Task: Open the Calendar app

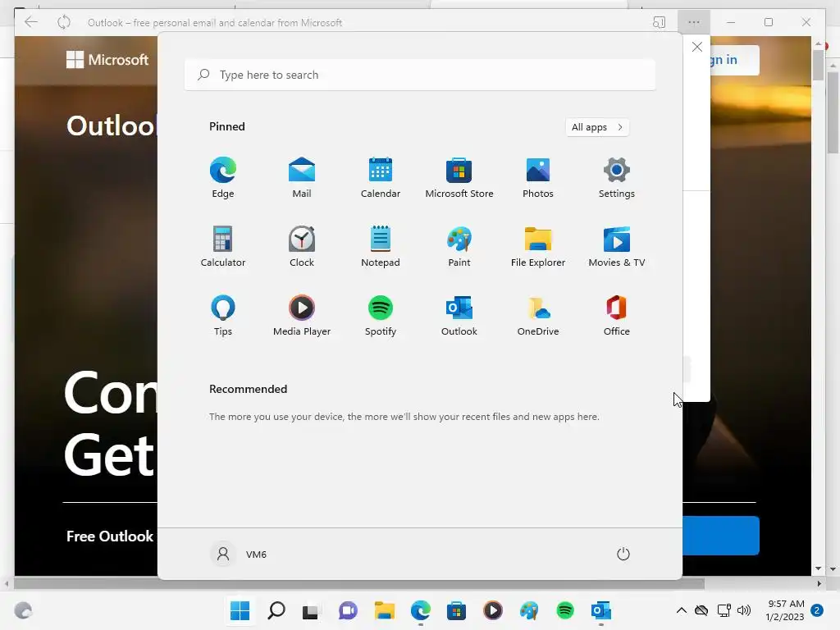Action: point(381,178)
